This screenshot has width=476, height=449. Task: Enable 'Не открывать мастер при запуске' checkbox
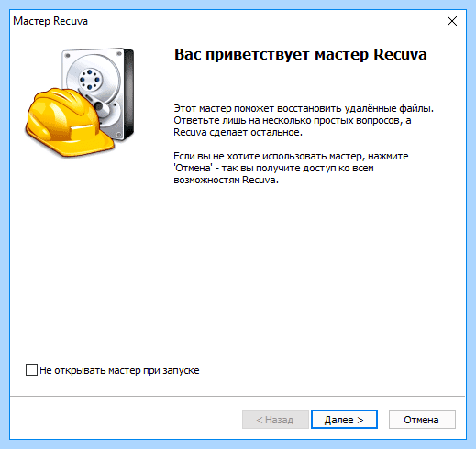[x=31, y=370]
